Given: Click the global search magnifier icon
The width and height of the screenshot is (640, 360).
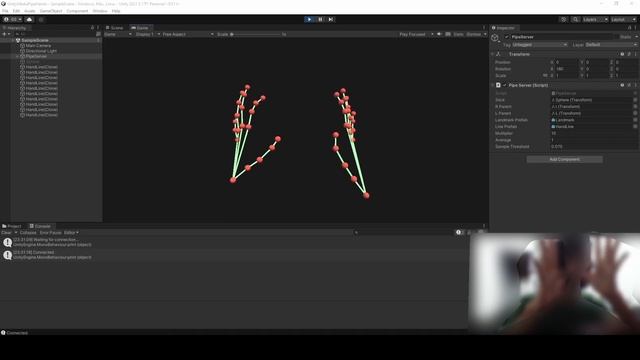Looking at the screenshot, I should point(575,19).
